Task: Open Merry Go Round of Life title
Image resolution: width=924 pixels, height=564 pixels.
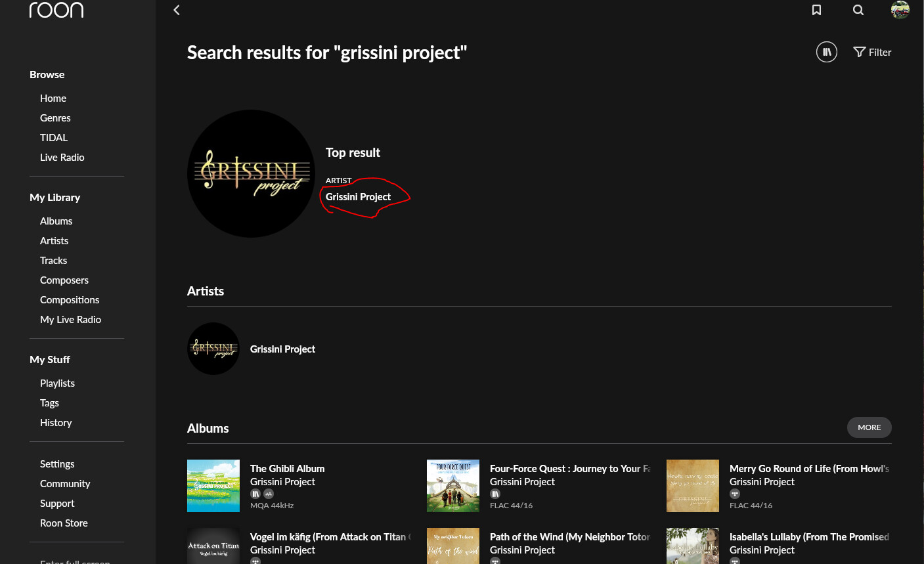Action: [x=810, y=469]
